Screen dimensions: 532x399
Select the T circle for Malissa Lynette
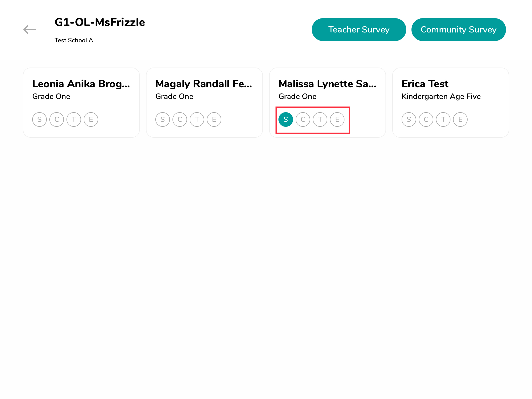[320, 119]
